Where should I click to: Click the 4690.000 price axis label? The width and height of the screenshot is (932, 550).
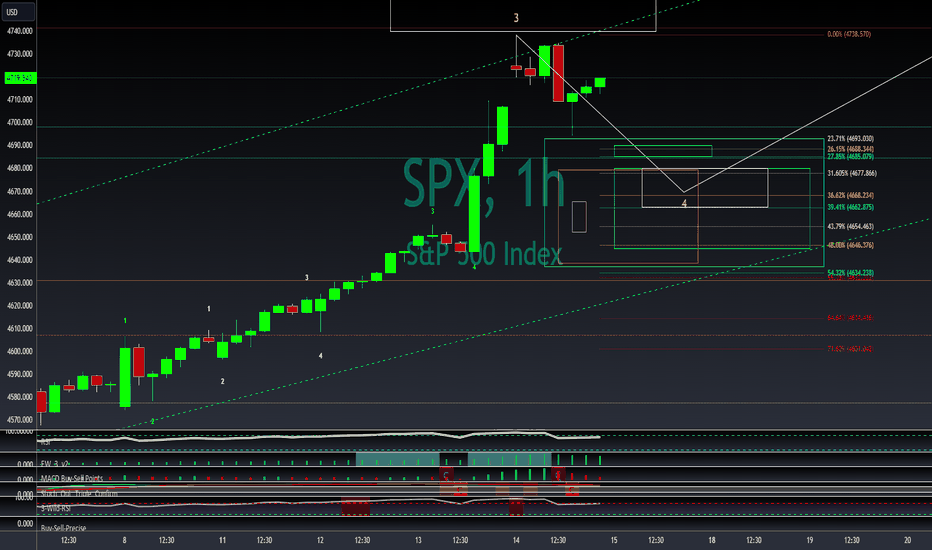click(x=20, y=145)
